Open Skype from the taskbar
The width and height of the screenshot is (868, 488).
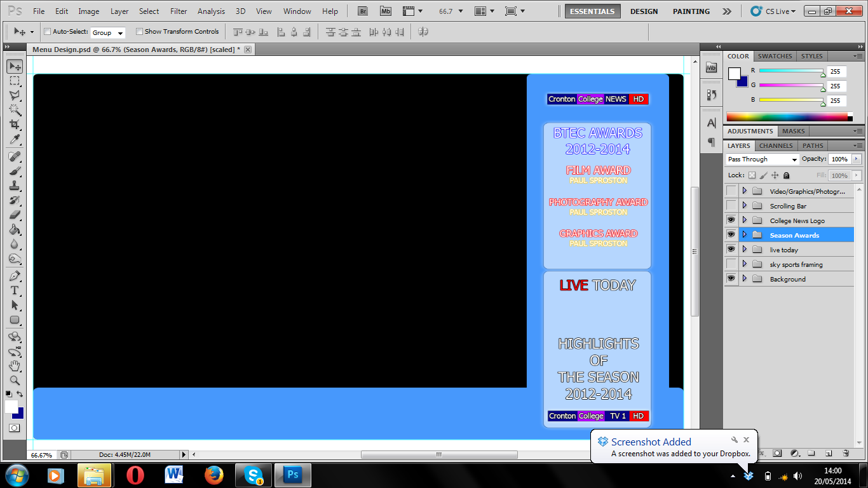(253, 475)
